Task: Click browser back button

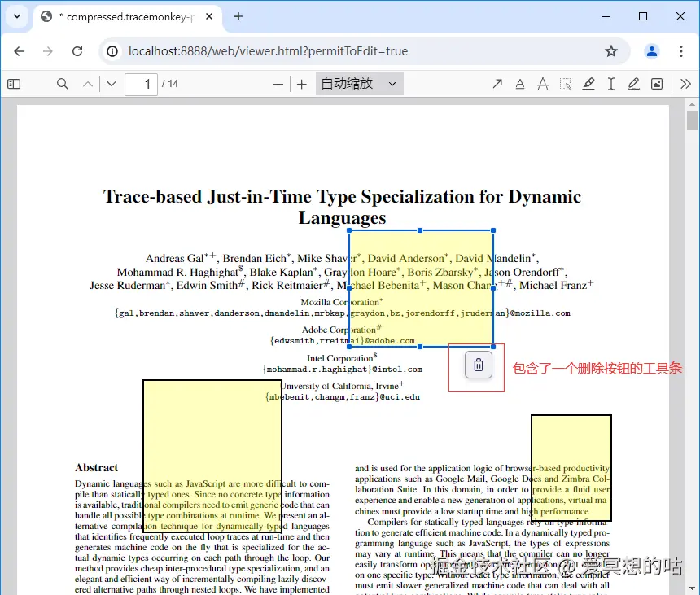Action: [x=19, y=51]
